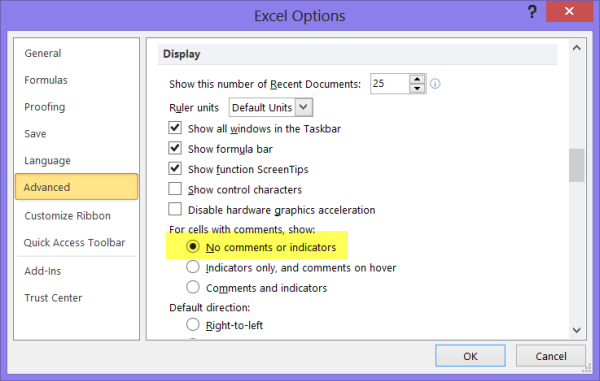
Task: Select No comments or indicators
Action: coord(193,246)
